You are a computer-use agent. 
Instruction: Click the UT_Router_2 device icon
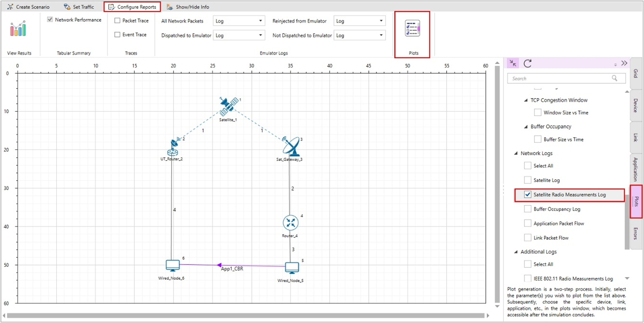click(174, 147)
